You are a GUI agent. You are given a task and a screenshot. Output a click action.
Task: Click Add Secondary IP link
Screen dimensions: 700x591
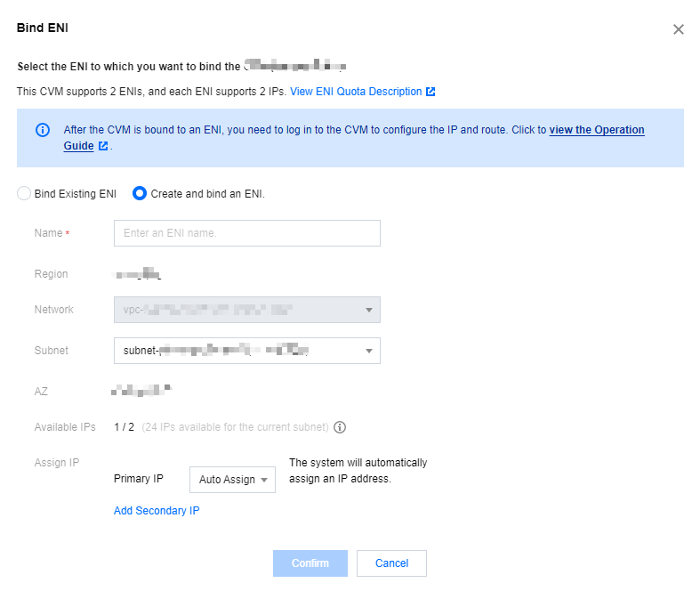click(x=157, y=511)
